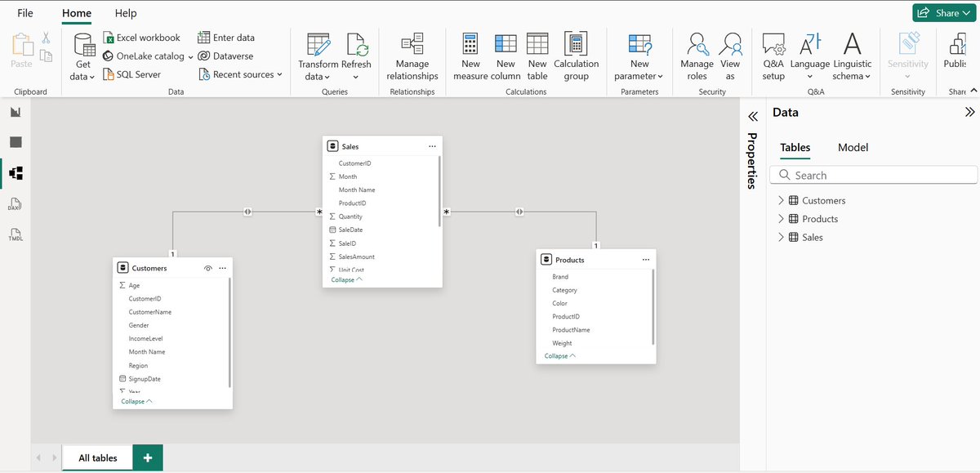Open the Help ribbon tab

tap(126, 13)
